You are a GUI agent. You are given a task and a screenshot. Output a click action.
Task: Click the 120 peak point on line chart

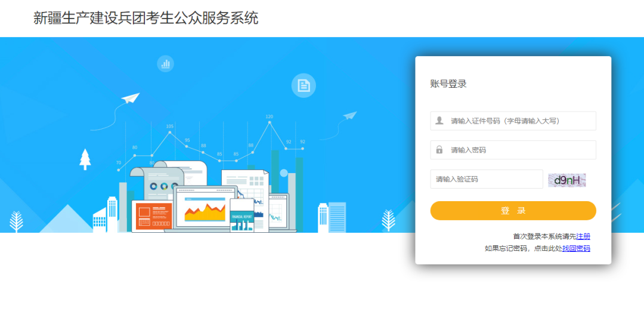pyautogui.click(x=270, y=122)
